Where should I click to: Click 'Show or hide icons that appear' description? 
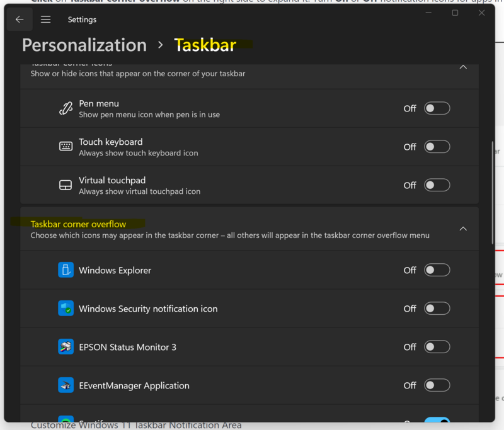point(138,74)
